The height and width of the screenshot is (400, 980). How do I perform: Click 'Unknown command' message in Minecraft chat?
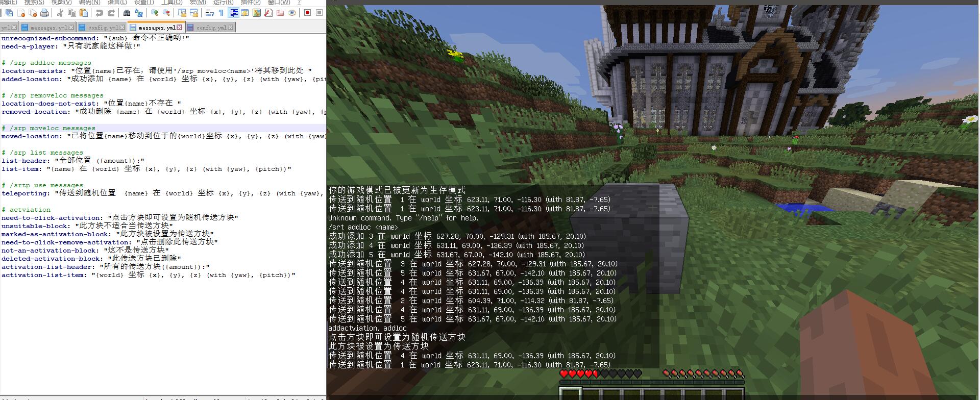point(404,218)
